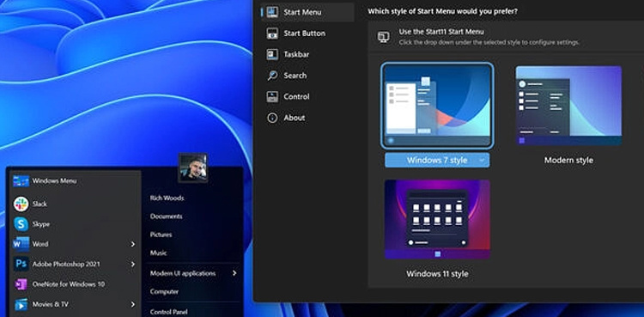Click the Start Button sidebar icon
Screen dimensions: 644x317
coord(272,34)
